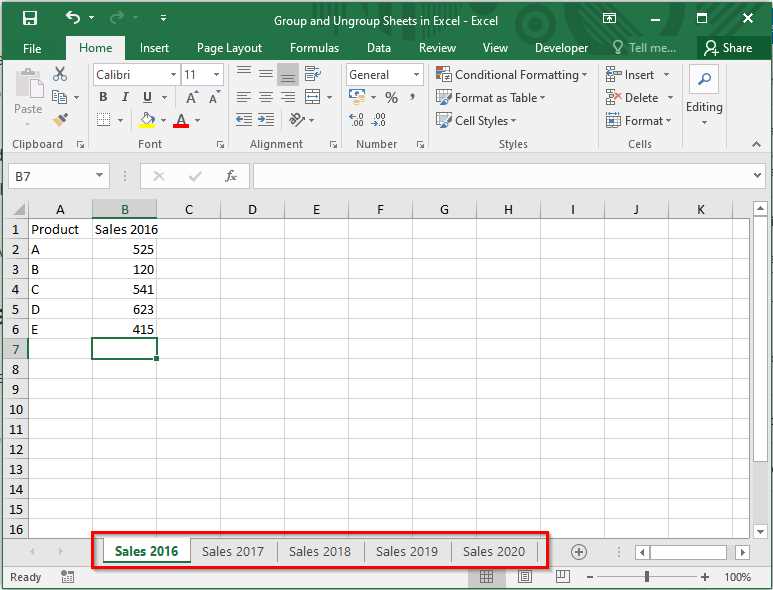Click the Increase Indent icon
Screen dimensions: 773x590
pyautogui.click(x=266, y=120)
